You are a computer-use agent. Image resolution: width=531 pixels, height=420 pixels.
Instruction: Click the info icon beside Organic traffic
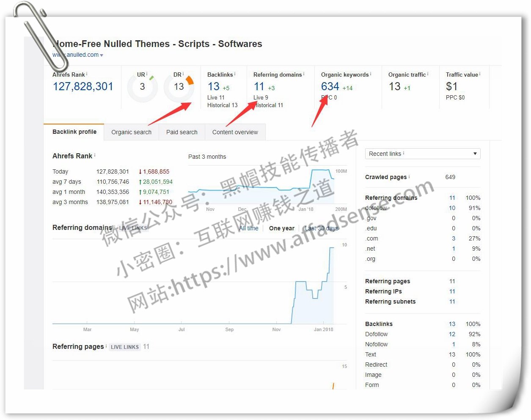428,74
